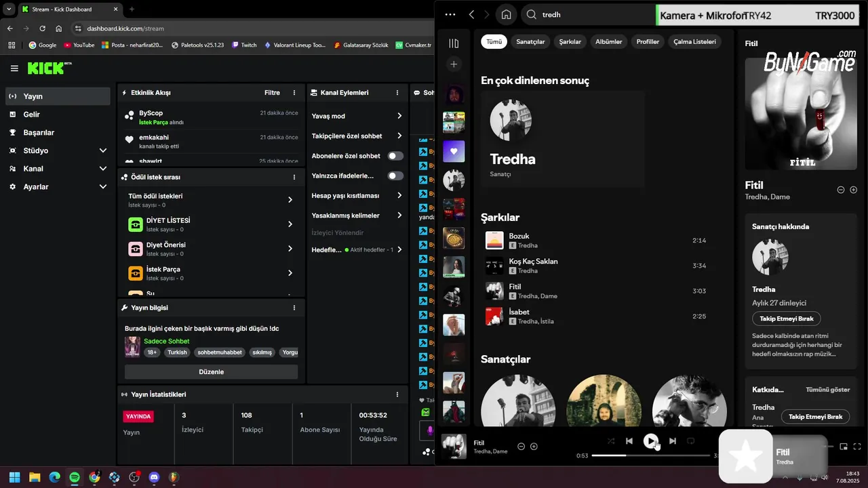This screenshot has height=488, width=868.
Task: Select the Çalma Listeleri filter tab
Action: pos(694,41)
